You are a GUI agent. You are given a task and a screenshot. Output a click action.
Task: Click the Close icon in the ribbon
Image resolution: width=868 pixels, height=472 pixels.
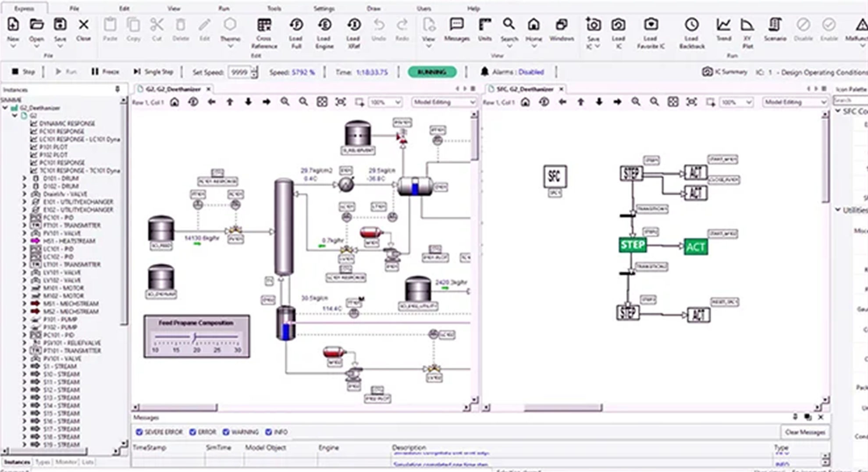[83, 25]
